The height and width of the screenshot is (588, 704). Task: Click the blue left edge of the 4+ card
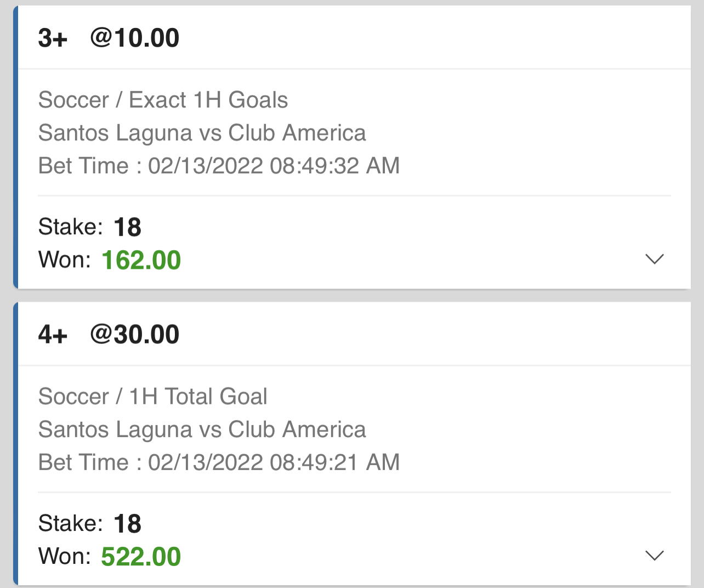click(16, 443)
